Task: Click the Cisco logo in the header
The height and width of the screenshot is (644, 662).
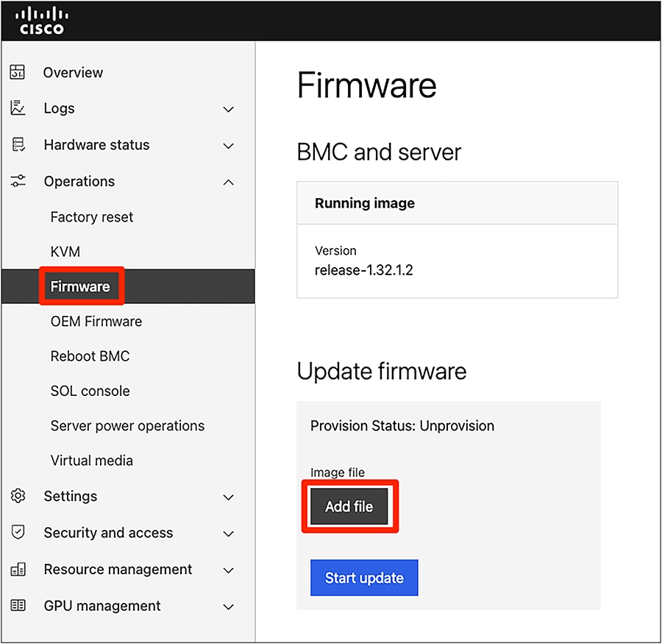Action: [x=42, y=19]
